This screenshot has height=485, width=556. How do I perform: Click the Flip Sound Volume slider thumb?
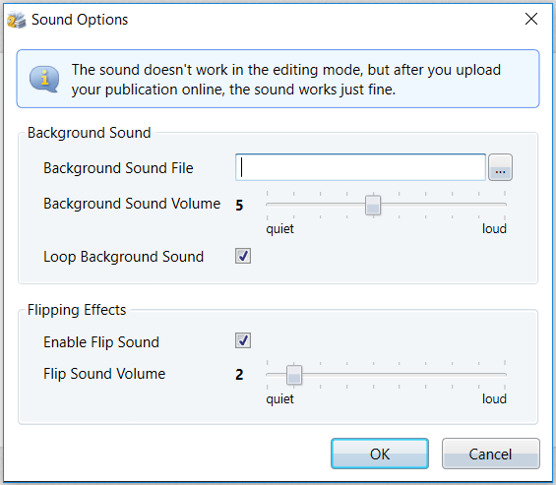point(294,375)
